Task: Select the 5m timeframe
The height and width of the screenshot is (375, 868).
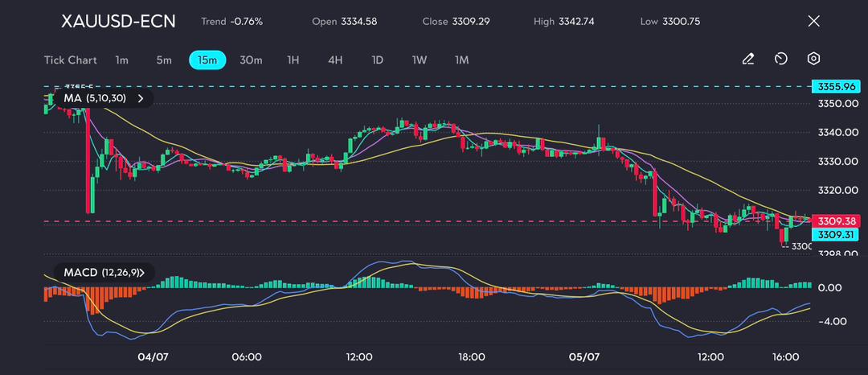Action: tap(164, 60)
